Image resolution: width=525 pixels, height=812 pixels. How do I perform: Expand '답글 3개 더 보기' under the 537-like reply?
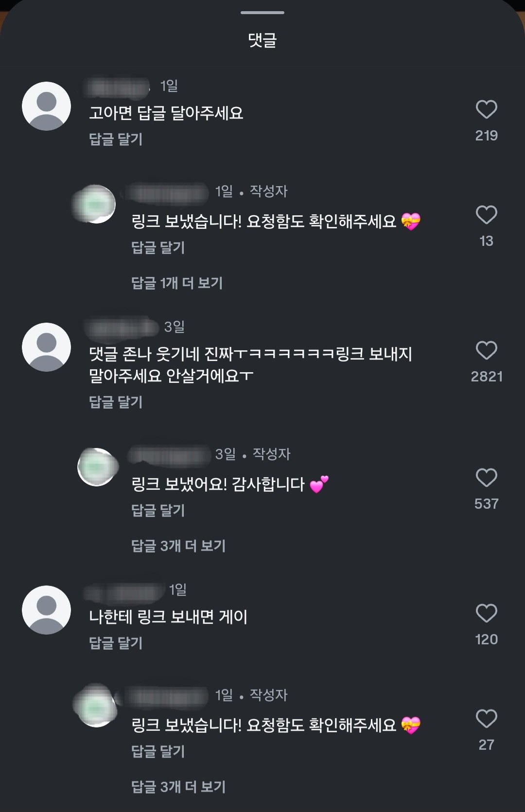point(178,546)
